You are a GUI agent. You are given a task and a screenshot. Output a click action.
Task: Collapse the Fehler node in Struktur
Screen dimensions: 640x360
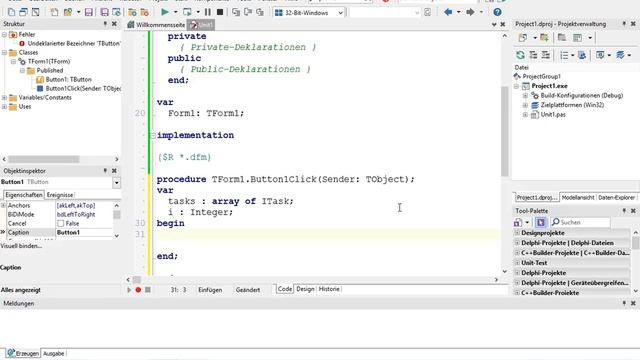tap(4, 35)
